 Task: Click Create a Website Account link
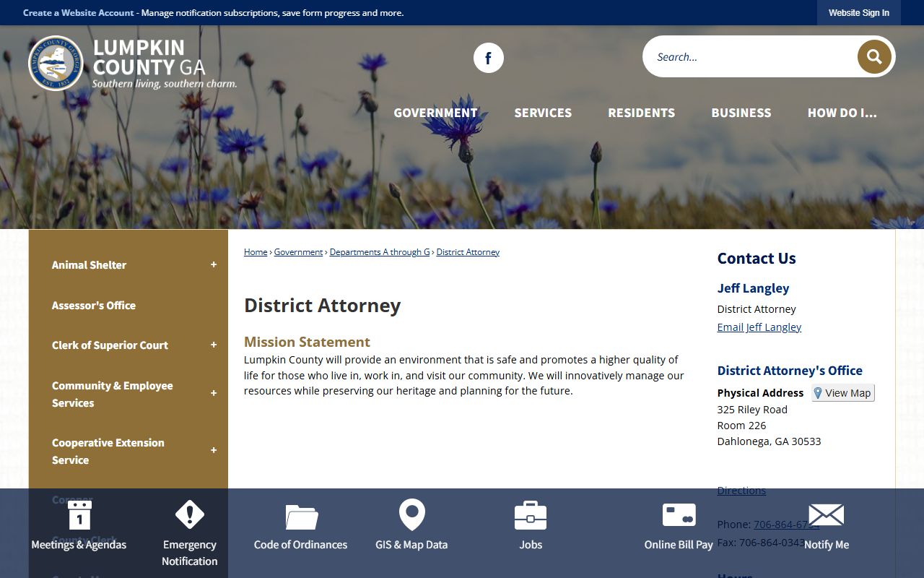pos(79,13)
